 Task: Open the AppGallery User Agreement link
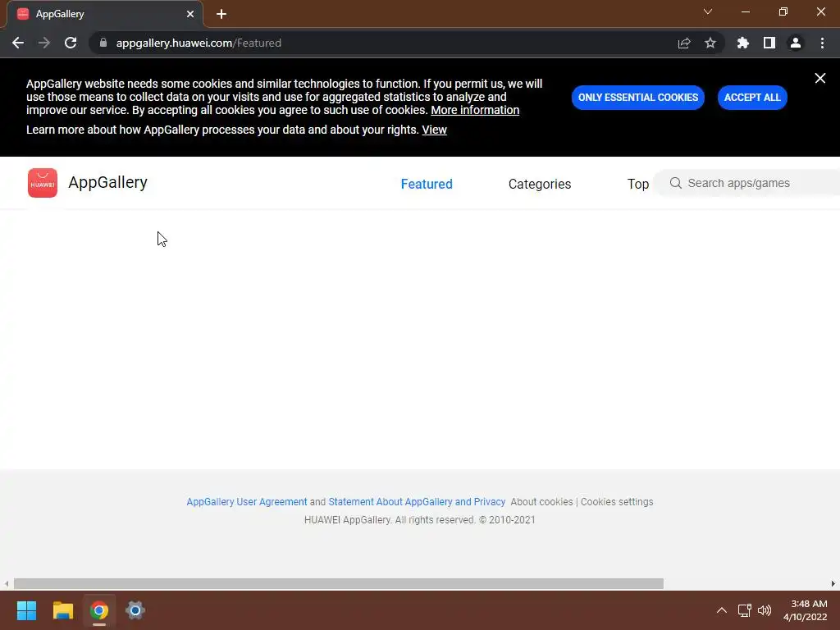(x=246, y=502)
